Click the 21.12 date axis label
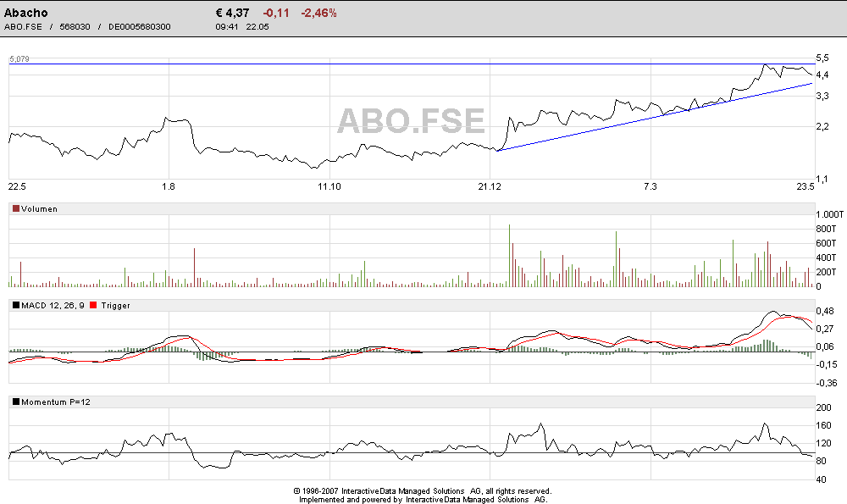Image resolution: width=847 pixels, height=504 pixels. click(489, 186)
